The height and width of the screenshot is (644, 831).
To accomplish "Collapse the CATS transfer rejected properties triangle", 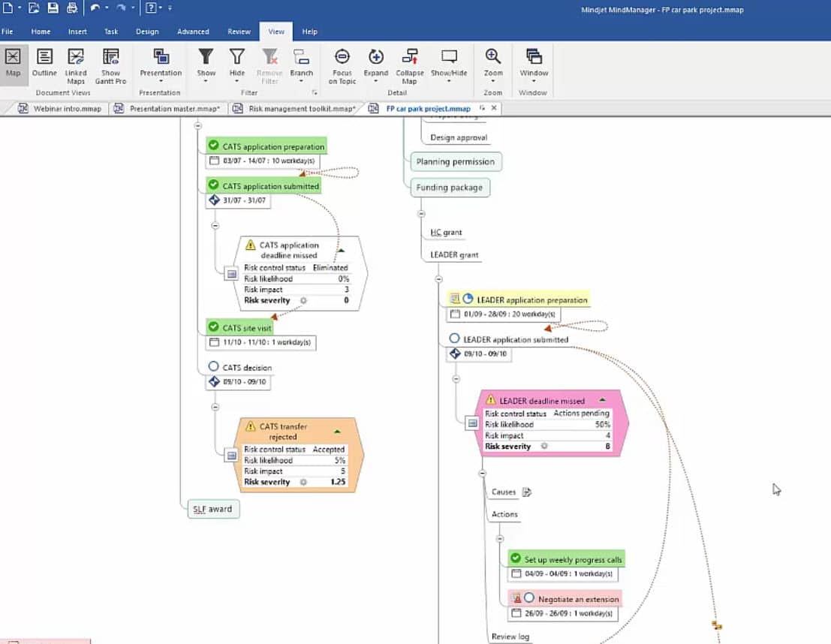I will click(337, 432).
